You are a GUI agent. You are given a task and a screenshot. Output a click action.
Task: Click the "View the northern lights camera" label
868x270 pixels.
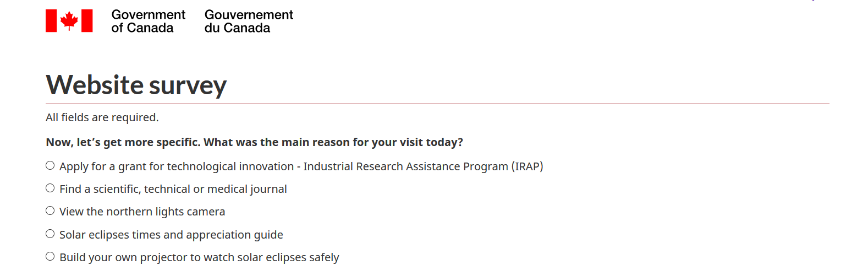pos(142,212)
